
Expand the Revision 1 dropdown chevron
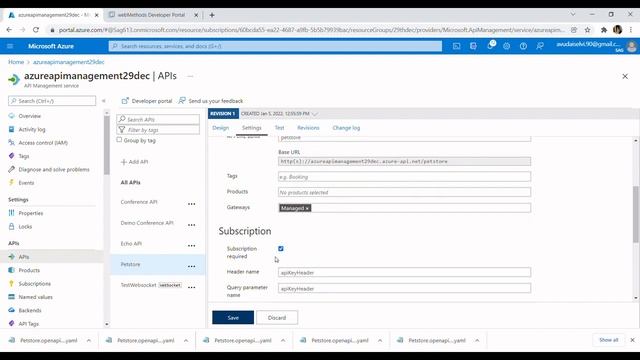pyautogui.click(x=315, y=114)
